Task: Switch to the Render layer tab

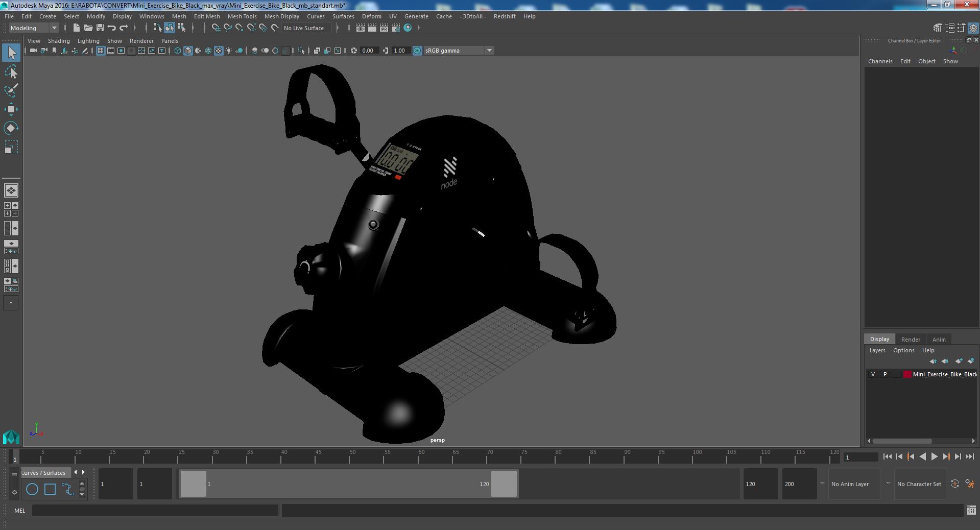Action: (x=910, y=339)
